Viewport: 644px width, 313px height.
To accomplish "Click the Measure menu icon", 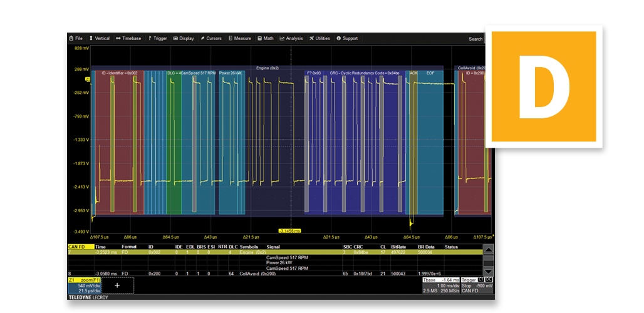I will point(230,38).
